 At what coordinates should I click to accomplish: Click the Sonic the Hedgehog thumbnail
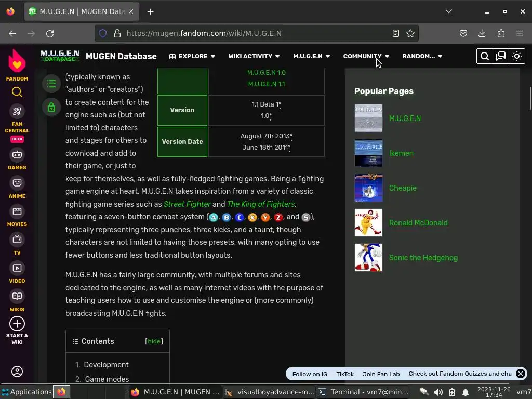[x=368, y=257]
